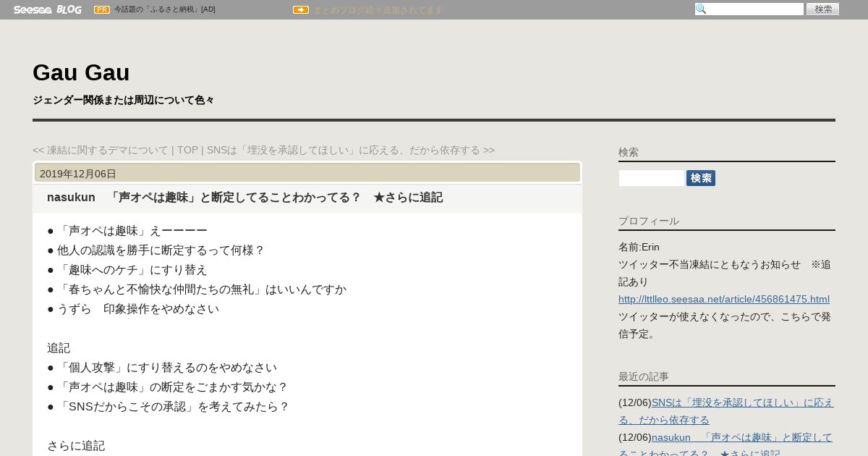The height and width of the screenshot is (456, 868).
Task: Go to next post SNSは「埋没を承認してほしい」
Action: click(351, 150)
